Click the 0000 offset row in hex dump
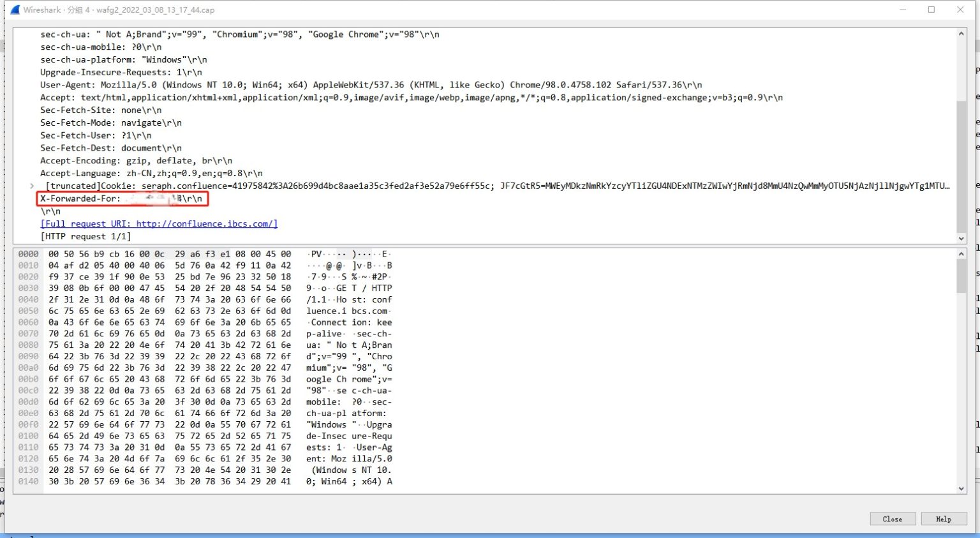This screenshot has width=980, height=538. tap(27, 254)
